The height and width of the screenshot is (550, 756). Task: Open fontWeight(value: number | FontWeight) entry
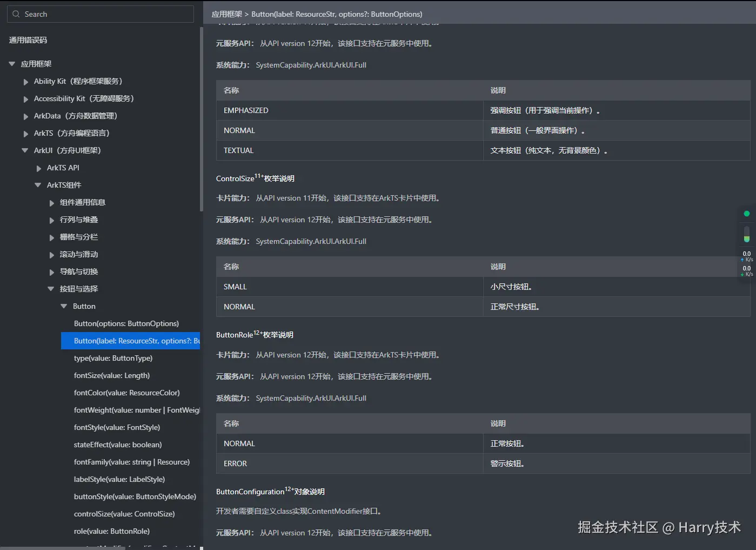(x=137, y=410)
